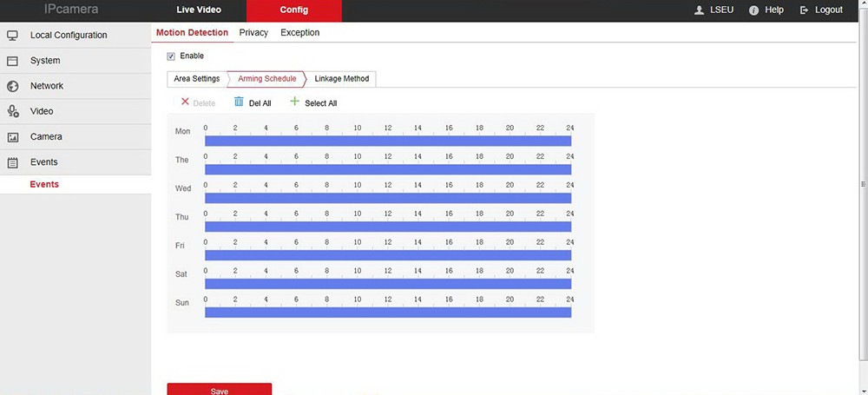This screenshot has width=868, height=395.
Task: Click the Camera image icon in sidebar
Action: [13, 137]
